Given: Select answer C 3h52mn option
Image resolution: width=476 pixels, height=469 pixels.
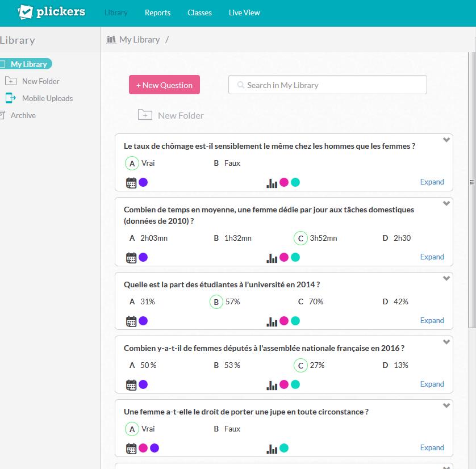Looking at the screenshot, I should pos(300,238).
